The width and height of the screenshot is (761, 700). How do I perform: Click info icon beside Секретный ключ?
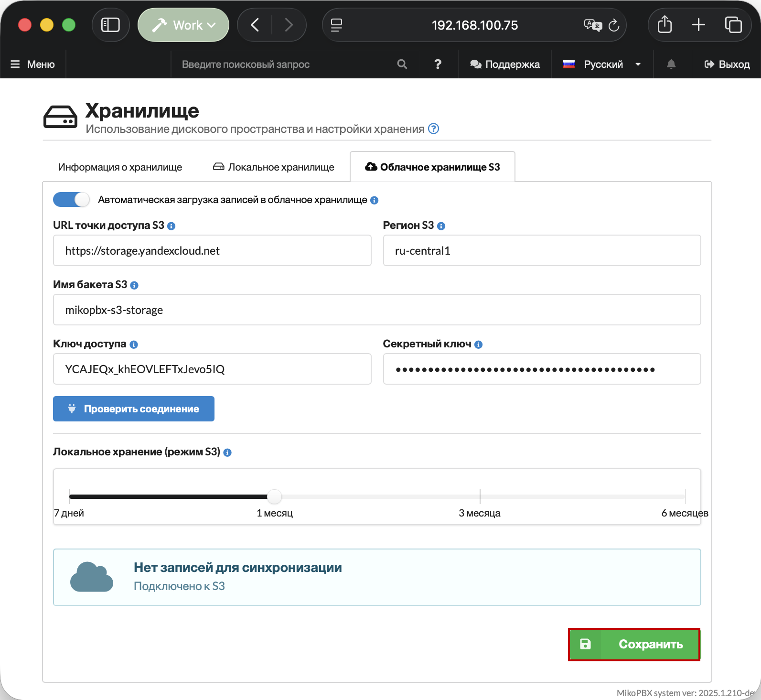479,345
